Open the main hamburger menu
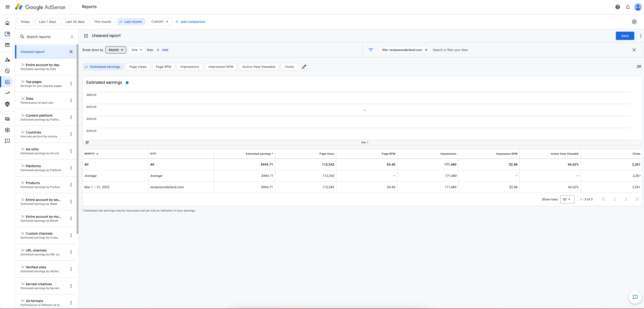Image resolution: width=644 pixels, height=309 pixels. 8,7
